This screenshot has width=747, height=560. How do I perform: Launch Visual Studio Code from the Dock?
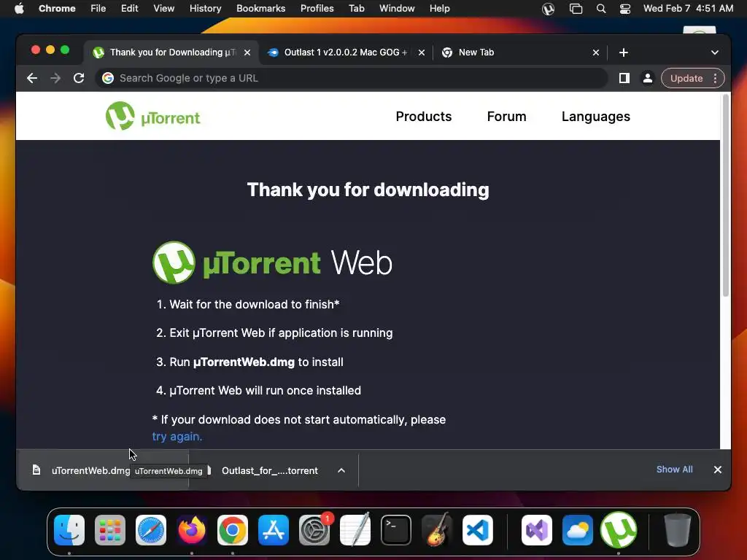(478, 530)
